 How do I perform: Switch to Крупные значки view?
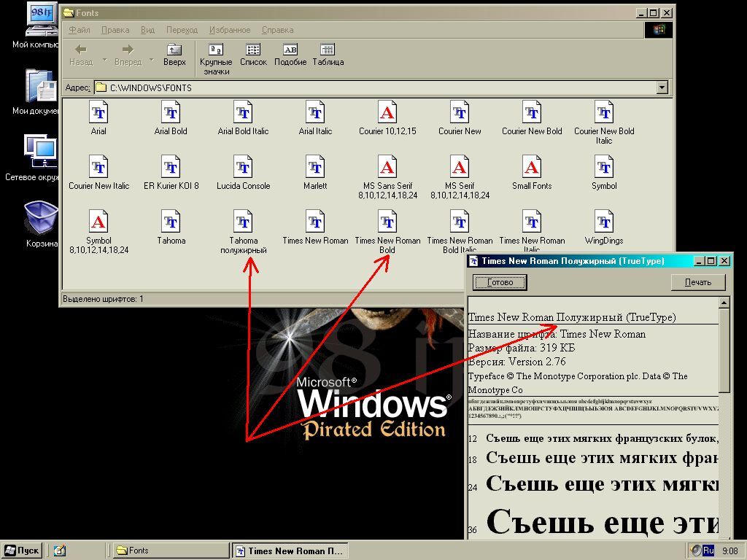(216, 59)
